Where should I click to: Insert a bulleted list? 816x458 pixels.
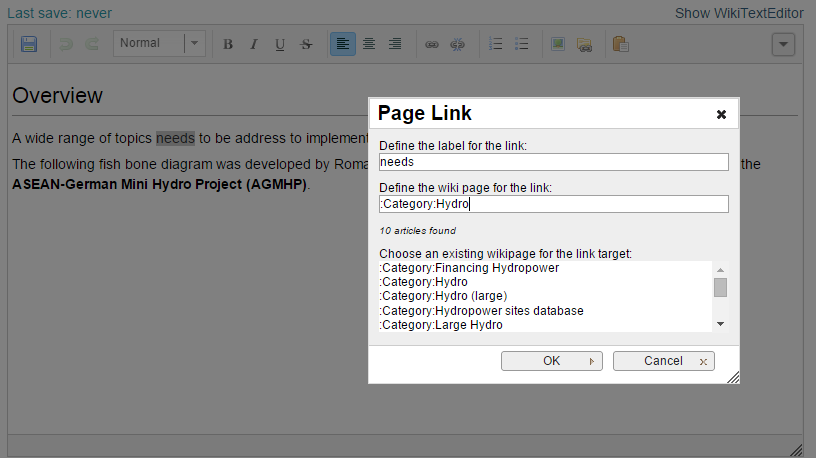point(522,44)
